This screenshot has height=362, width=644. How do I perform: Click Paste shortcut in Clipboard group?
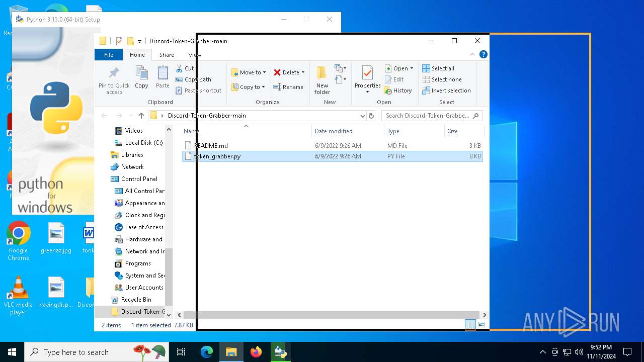click(x=198, y=90)
